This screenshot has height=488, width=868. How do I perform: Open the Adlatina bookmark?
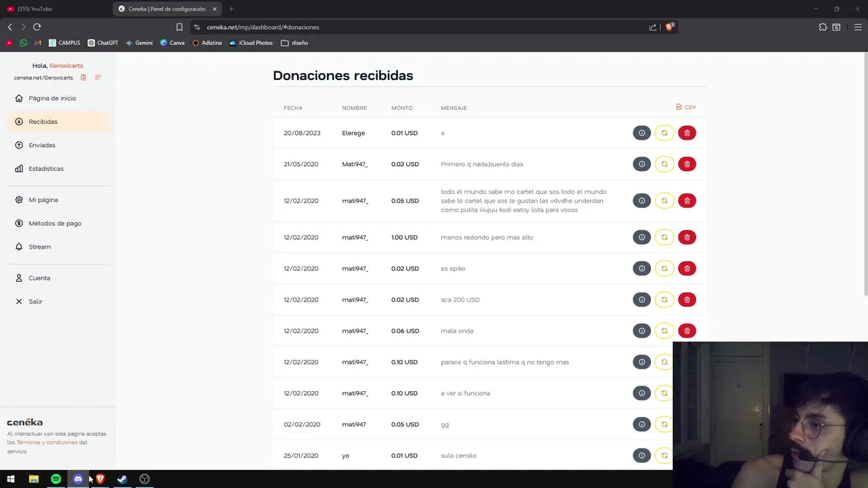tap(207, 43)
